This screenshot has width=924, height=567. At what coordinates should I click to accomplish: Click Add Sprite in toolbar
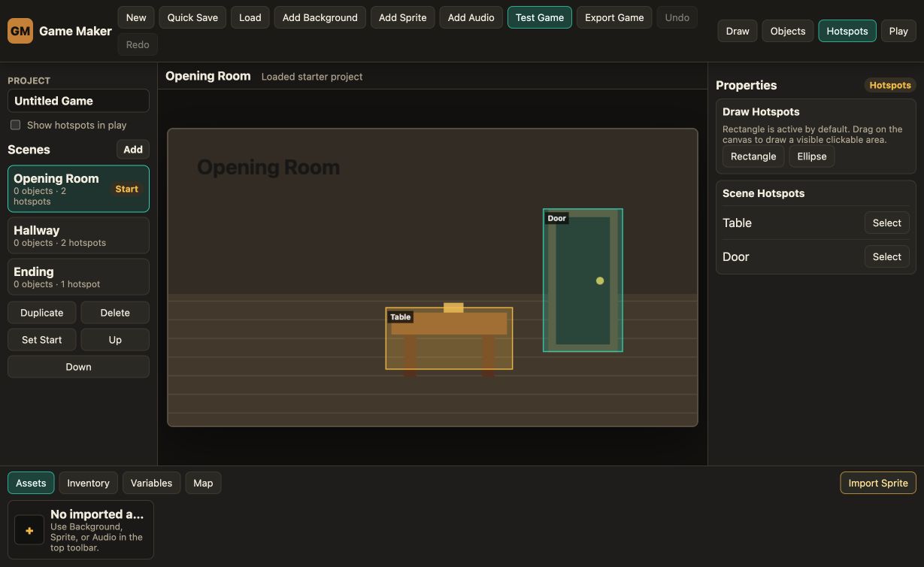(403, 17)
